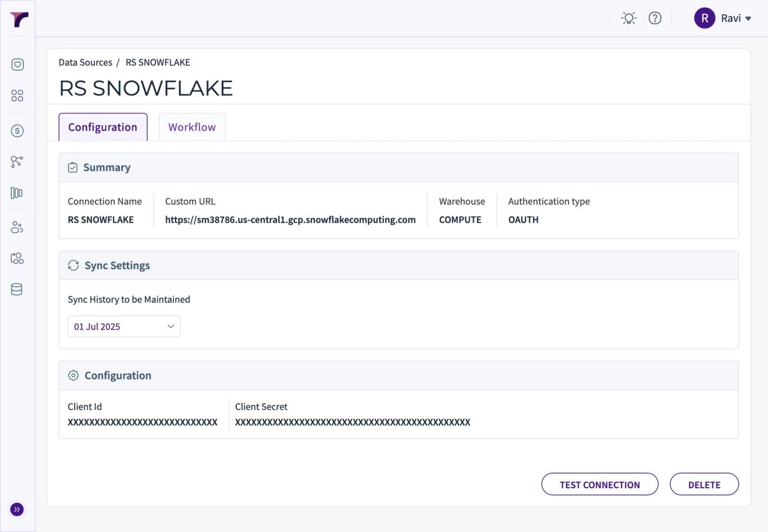Click Sync History to be Maintained label

click(129, 299)
